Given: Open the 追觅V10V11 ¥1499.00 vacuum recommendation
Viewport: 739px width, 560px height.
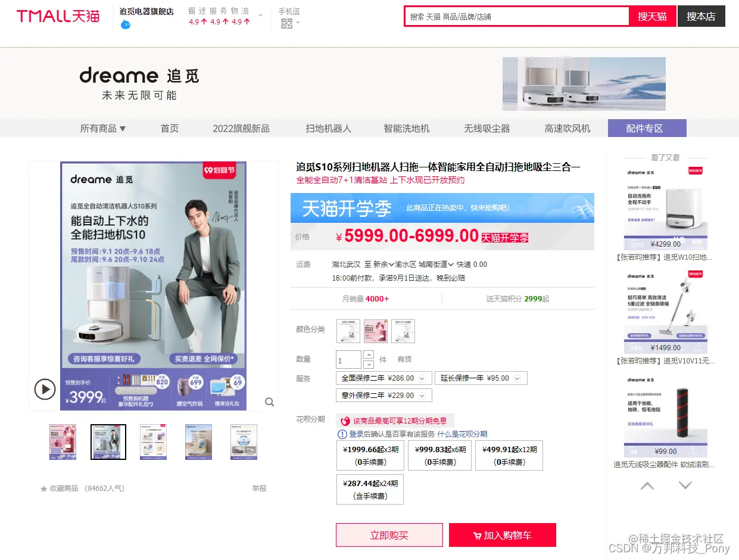Looking at the screenshot, I should (666, 312).
